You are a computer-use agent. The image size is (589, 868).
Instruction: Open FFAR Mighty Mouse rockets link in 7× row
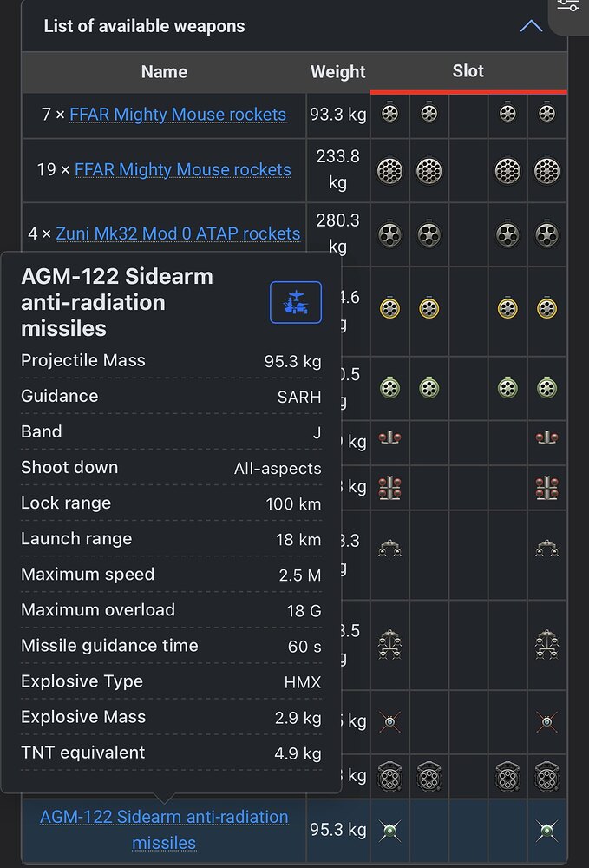click(178, 114)
